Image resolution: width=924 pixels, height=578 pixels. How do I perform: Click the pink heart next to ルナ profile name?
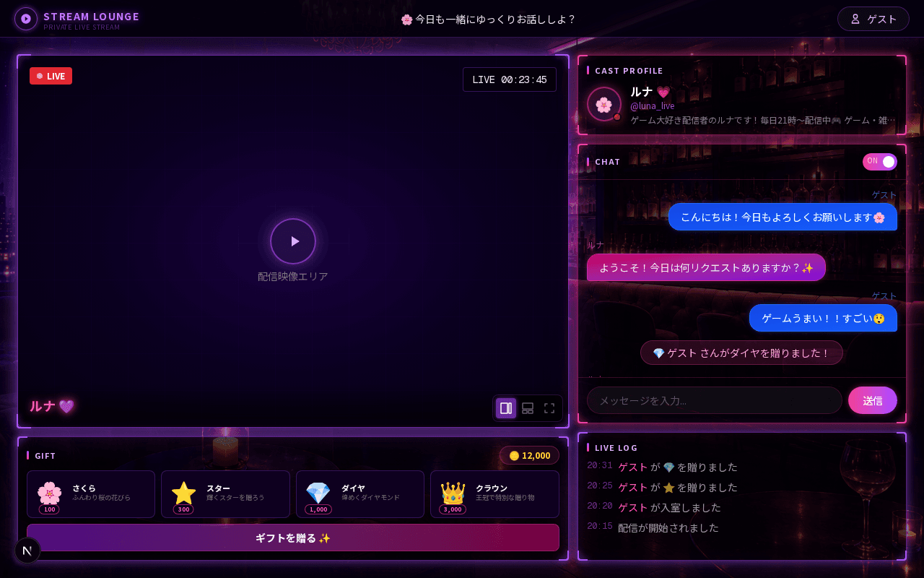coord(663,92)
